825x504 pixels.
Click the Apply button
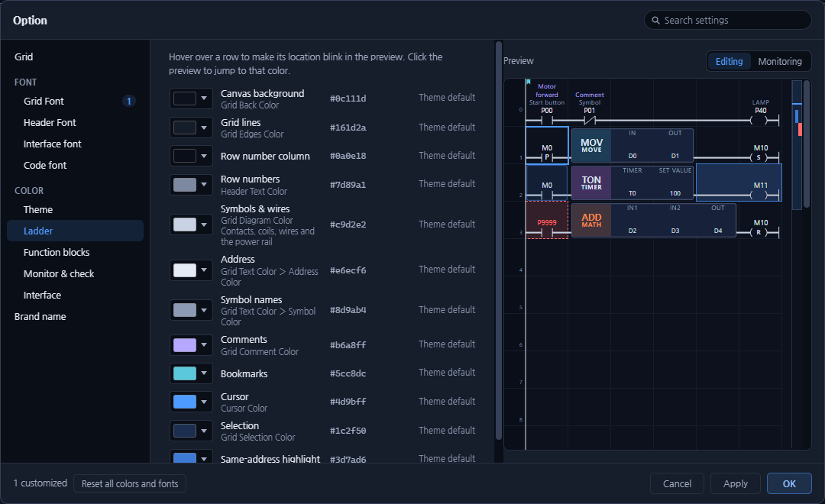pos(735,483)
